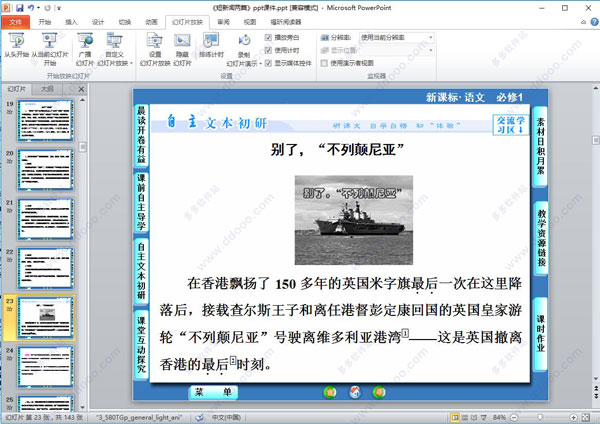Select slide 24 thumbnail
The image size is (600, 424).
(45, 367)
